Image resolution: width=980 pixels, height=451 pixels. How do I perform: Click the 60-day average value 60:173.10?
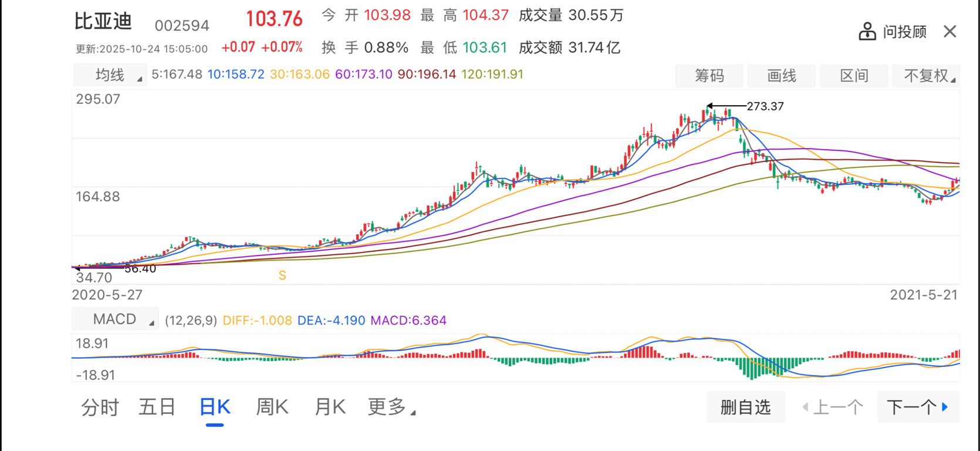point(364,75)
